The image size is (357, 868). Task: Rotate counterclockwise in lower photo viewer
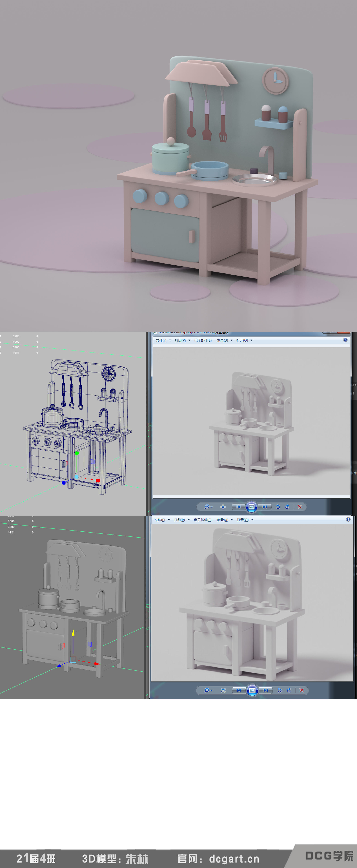click(279, 690)
